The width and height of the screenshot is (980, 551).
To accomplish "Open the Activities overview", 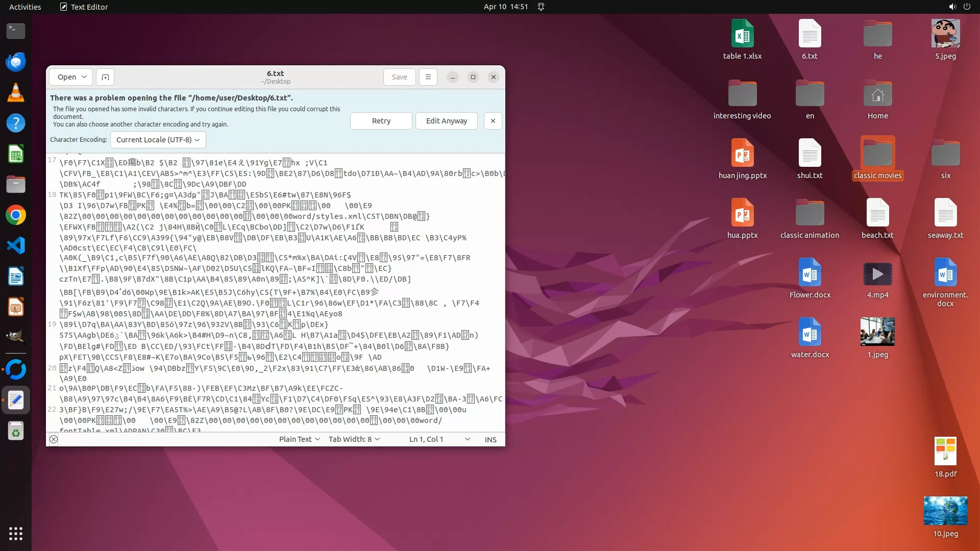I will [x=25, y=7].
